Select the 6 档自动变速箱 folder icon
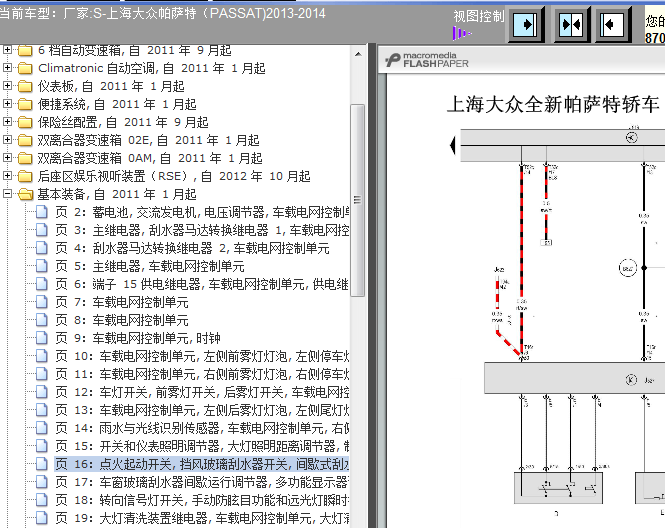Image resolution: width=665 pixels, height=528 pixels. (x=25, y=50)
